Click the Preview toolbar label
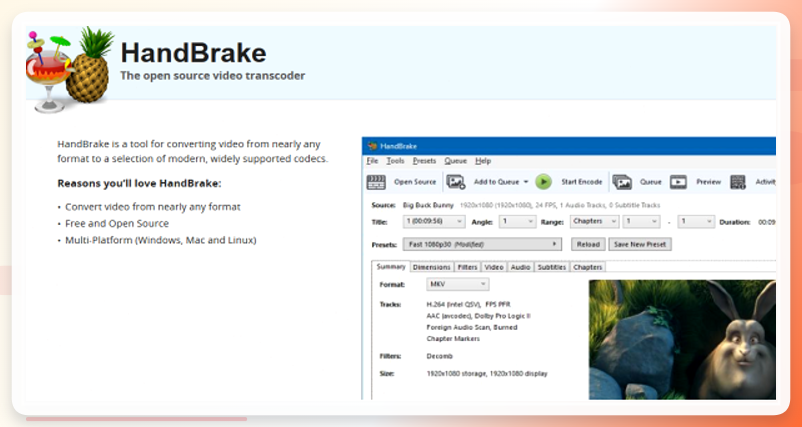802x427 pixels. click(708, 182)
